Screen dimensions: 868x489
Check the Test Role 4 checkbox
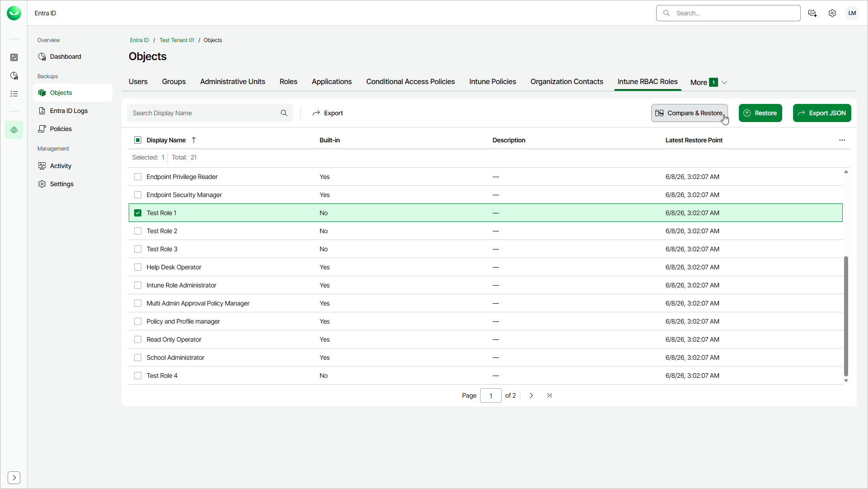pyautogui.click(x=138, y=376)
